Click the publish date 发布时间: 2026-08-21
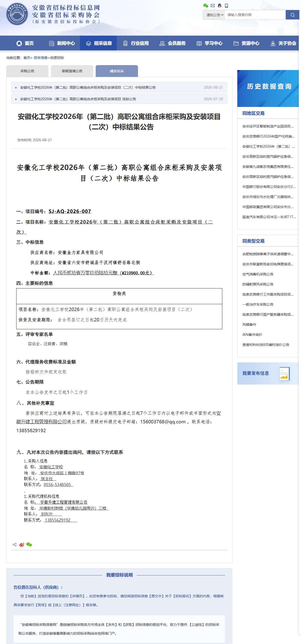 [x=34, y=140]
